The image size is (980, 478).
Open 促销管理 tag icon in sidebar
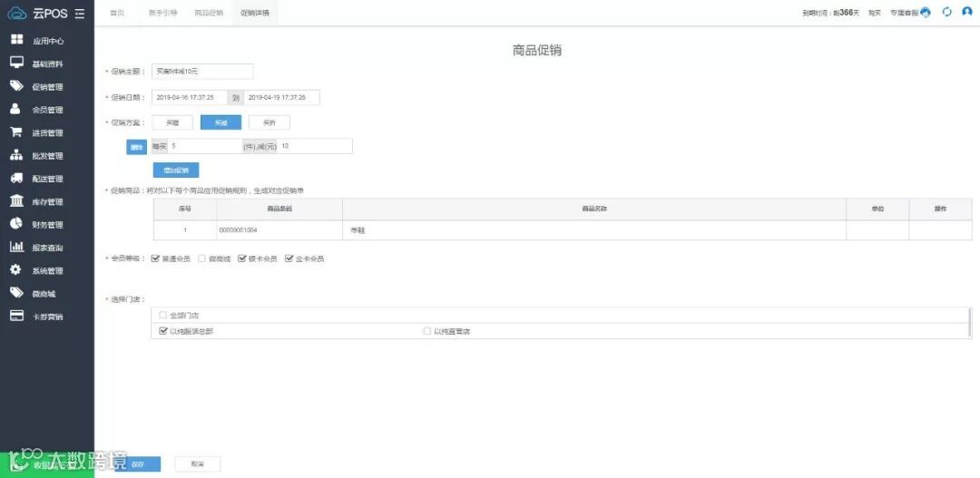(17, 85)
